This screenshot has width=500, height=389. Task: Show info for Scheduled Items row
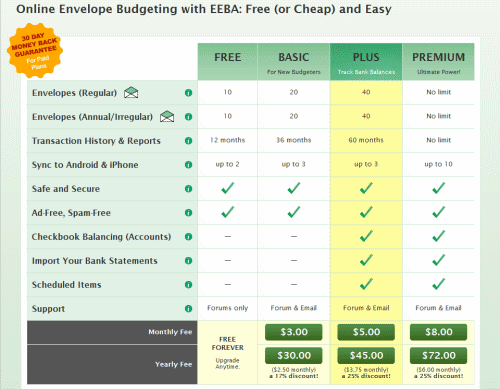[x=188, y=285]
